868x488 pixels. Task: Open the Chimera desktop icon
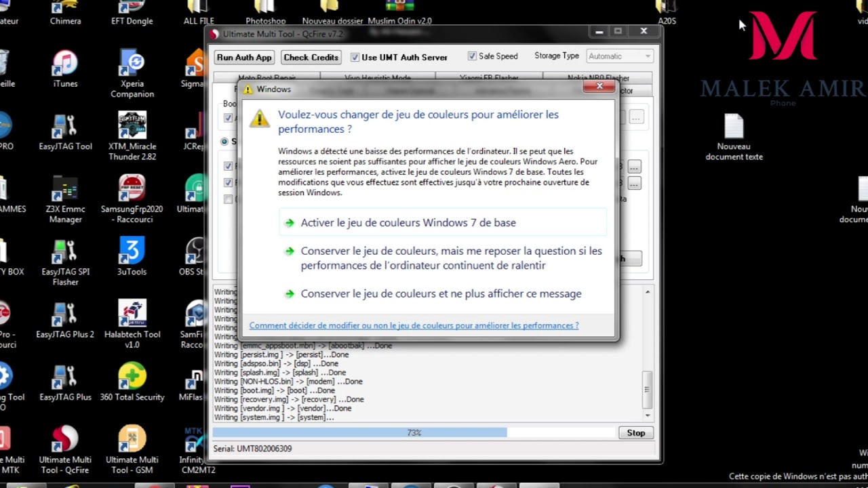click(x=65, y=13)
